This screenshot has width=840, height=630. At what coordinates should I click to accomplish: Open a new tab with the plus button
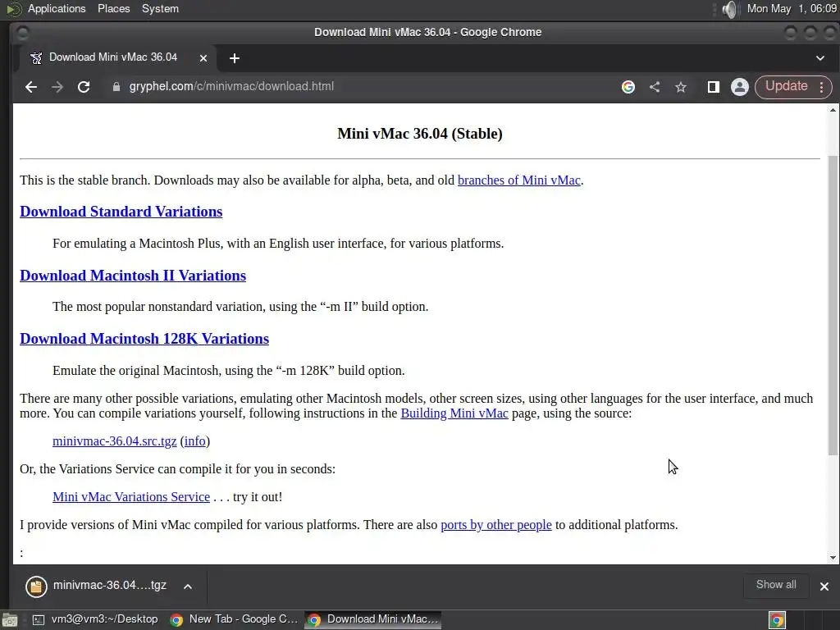(x=235, y=58)
